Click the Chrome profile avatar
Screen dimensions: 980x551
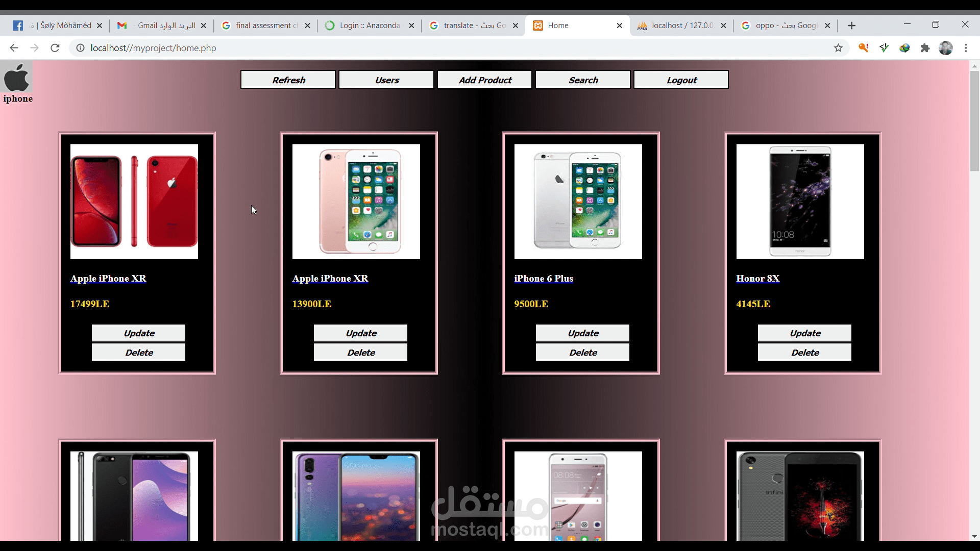946,48
